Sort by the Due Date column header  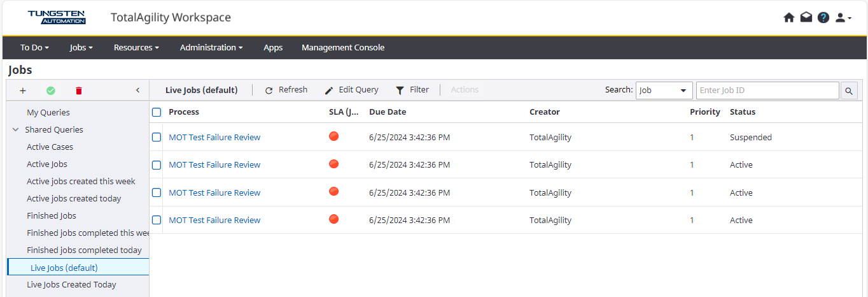click(388, 112)
